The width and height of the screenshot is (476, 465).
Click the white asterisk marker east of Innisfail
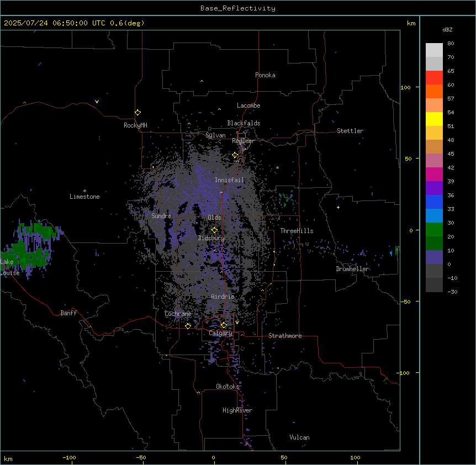277,167
